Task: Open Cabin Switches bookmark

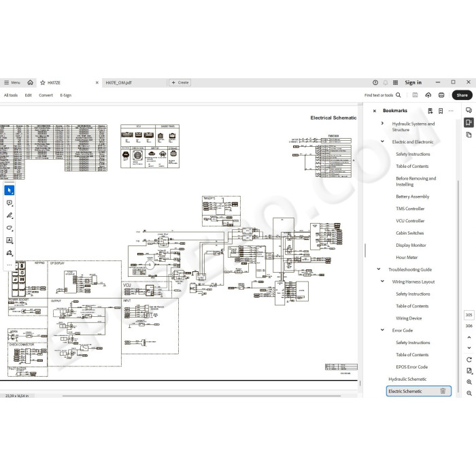Action: tap(410, 233)
